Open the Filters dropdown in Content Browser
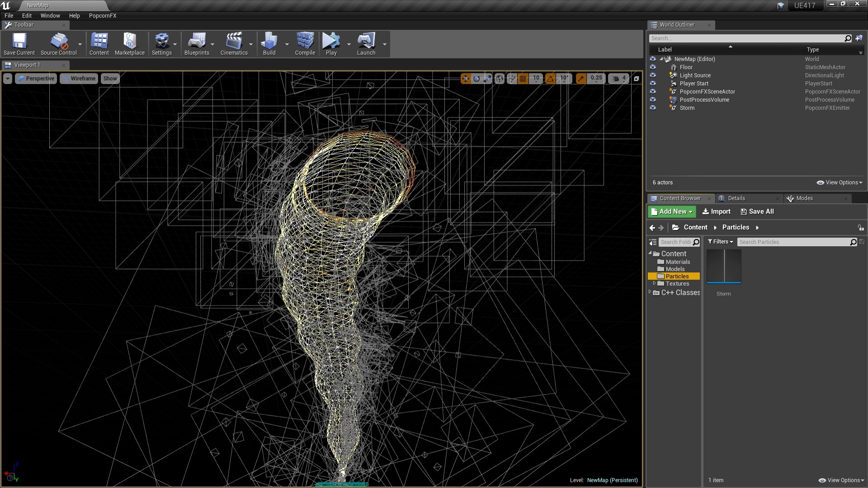 (720, 242)
